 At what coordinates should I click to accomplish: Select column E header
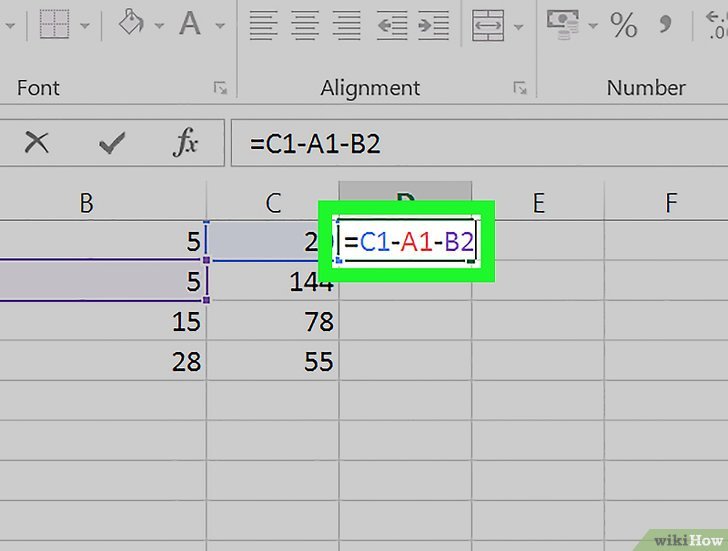click(x=538, y=202)
